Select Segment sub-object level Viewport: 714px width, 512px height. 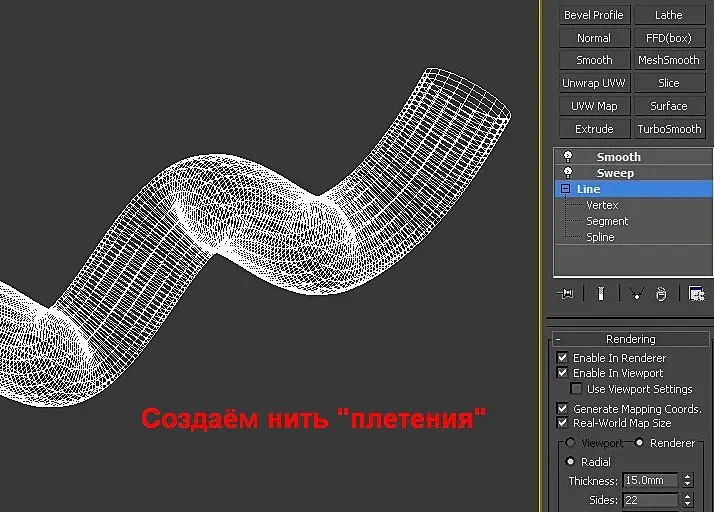[x=607, y=221]
